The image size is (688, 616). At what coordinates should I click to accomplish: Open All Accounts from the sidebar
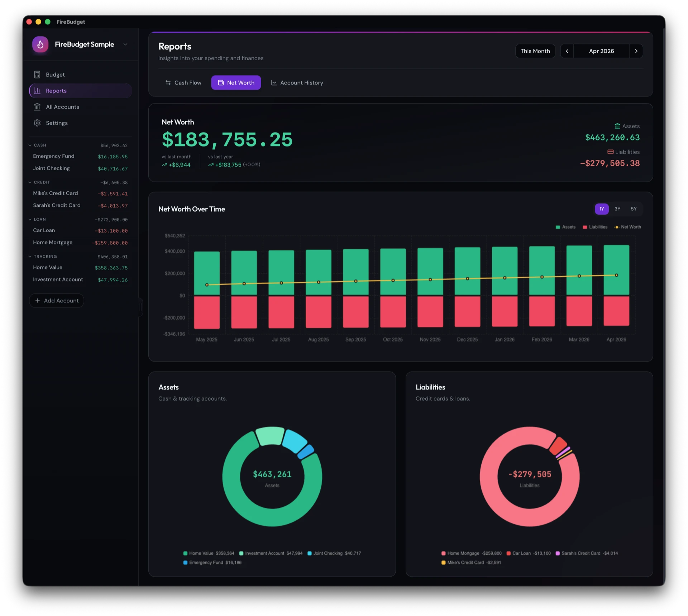(x=63, y=107)
